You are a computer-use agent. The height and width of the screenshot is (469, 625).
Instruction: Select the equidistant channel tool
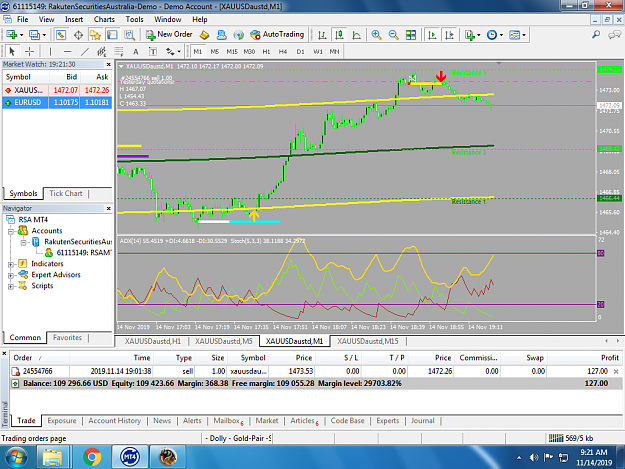click(102, 51)
